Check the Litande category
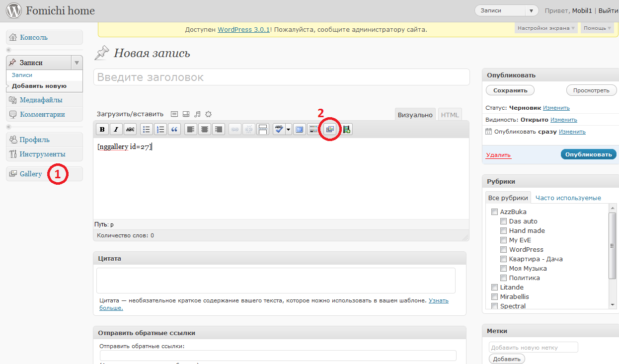 click(494, 287)
